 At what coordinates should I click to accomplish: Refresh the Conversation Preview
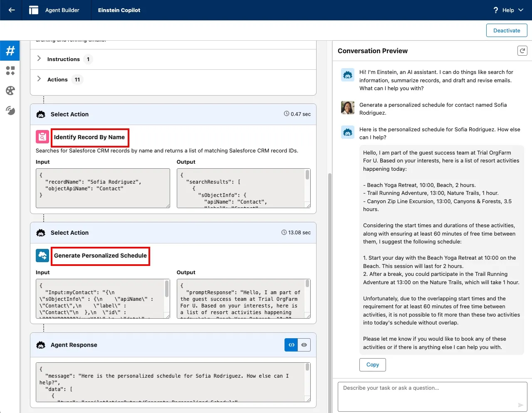pos(522,51)
